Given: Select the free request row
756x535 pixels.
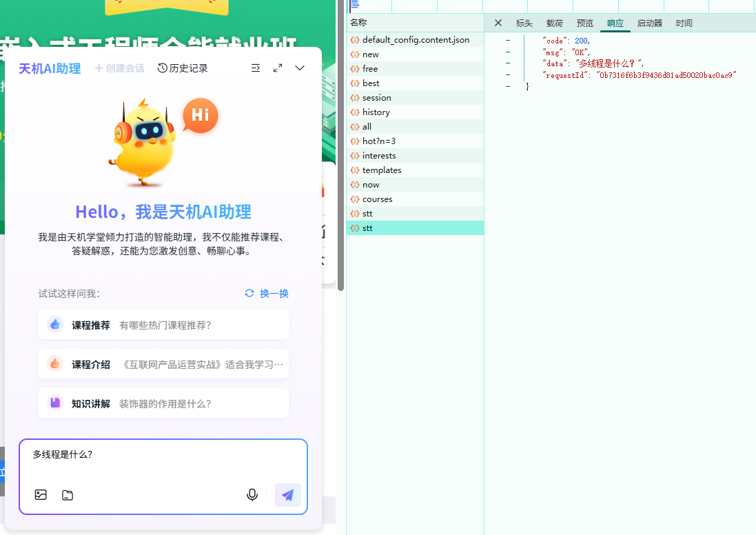Looking at the screenshot, I should [415, 68].
